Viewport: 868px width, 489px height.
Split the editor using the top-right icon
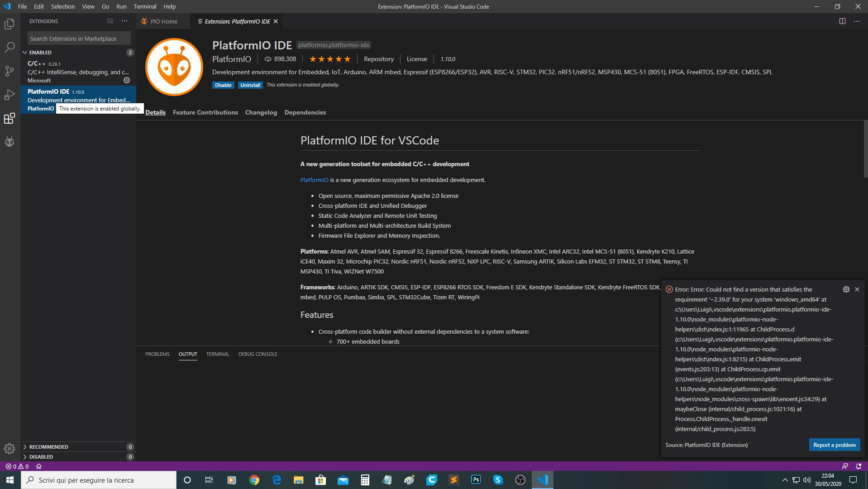[x=841, y=21]
